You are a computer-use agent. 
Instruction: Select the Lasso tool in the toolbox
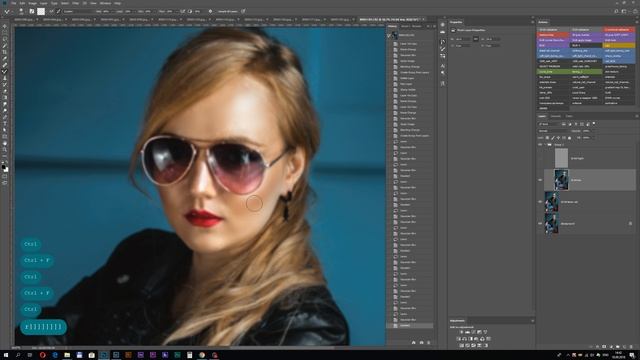4,39
